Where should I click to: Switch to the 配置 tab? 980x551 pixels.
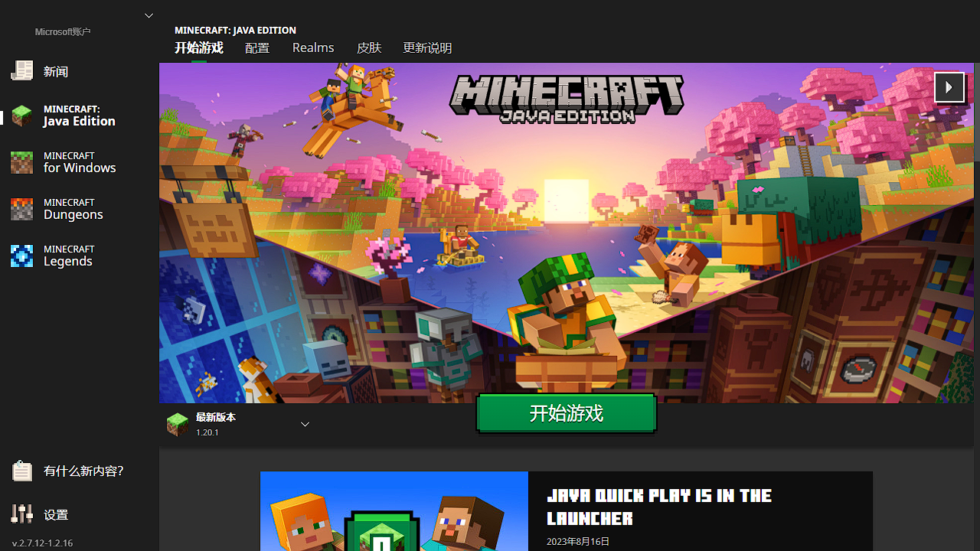257,47
